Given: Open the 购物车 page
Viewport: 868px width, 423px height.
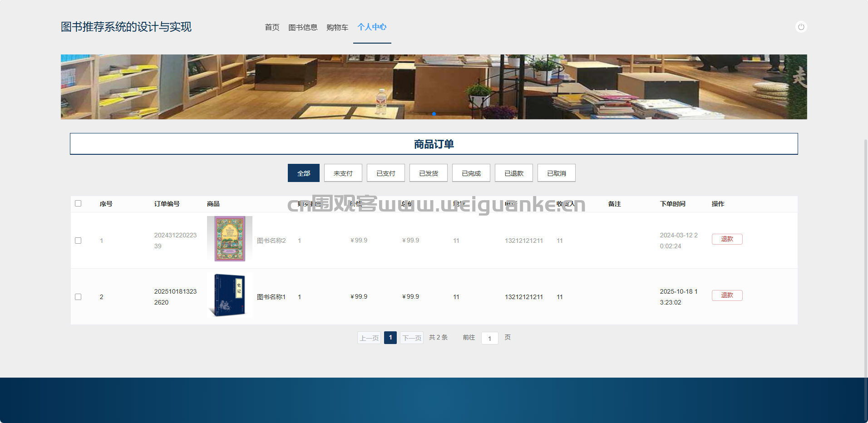Looking at the screenshot, I should click(337, 27).
